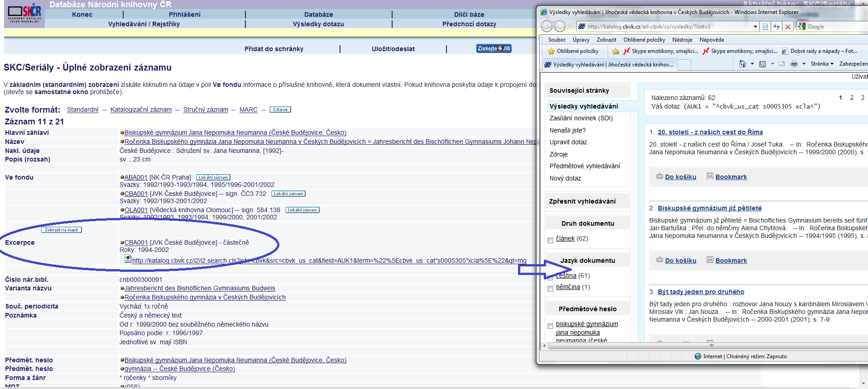Image resolution: width=868 pixels, height=389 pixels.
Task: Click Bookmark icon under result 1 '20. století'
Action: [x=710, y=176]
